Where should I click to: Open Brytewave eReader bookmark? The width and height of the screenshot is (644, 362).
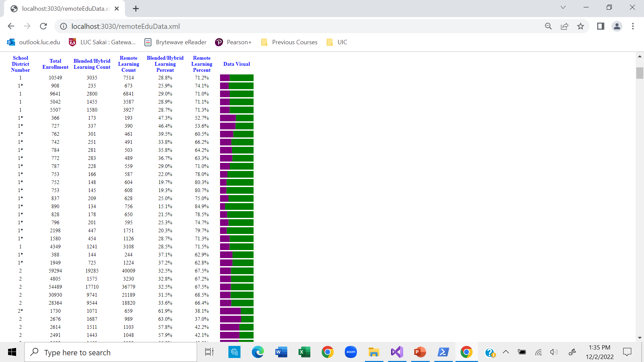pos(175,42)
